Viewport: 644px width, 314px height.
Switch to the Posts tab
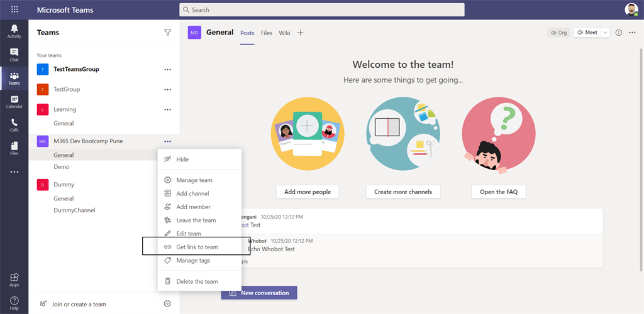click(247, 33)
